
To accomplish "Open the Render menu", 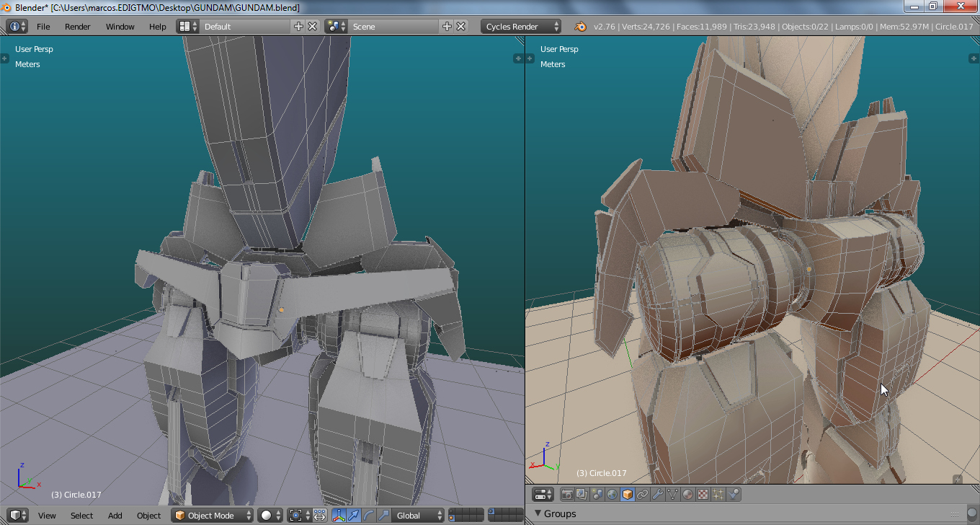I will click(x=78, y=27).
